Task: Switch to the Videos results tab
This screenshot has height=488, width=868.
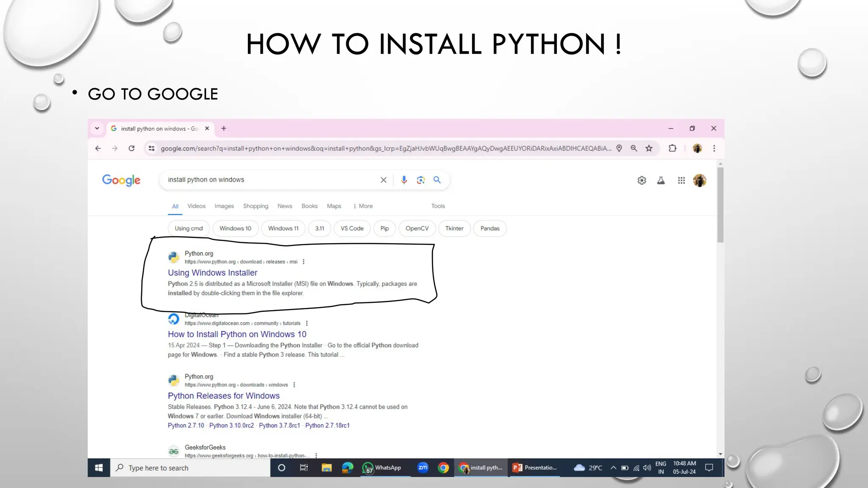Action: coord(196,206)
